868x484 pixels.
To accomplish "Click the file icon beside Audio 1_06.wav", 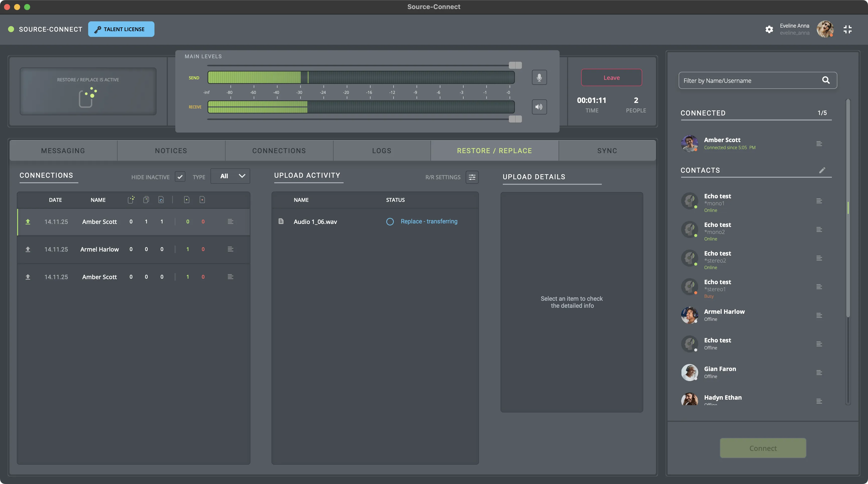I will [x=281, y=221].
